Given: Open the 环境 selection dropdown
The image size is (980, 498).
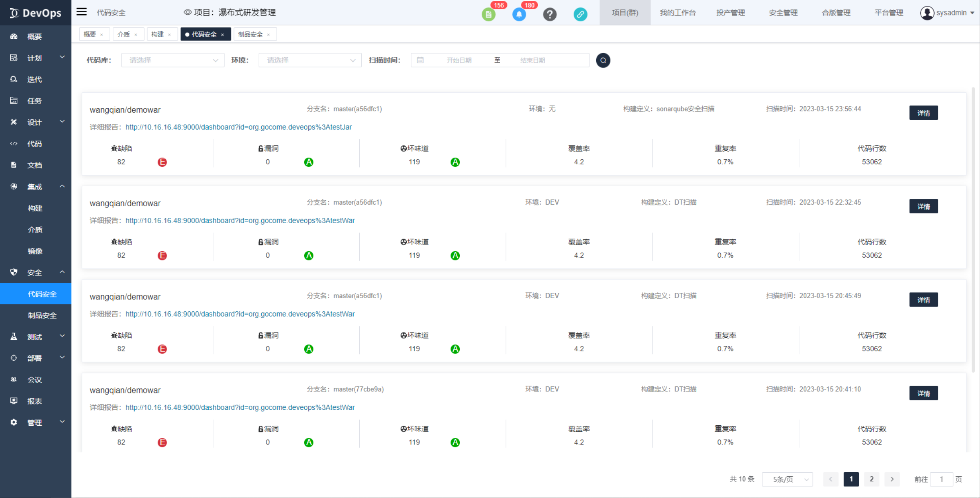Looking at the screenshot, I should coord(310,60).
